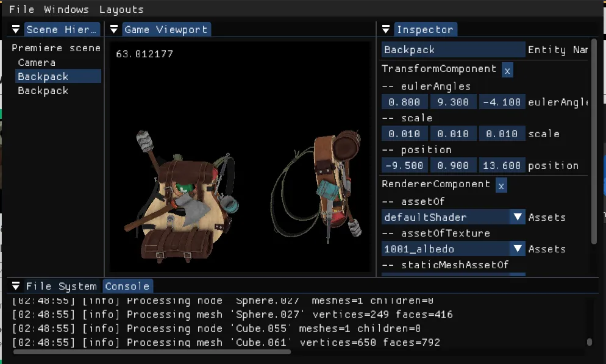Select the Camera entity in hierarchy
Viewport: 606px width, 364px height.
click(x=37, y=62)
